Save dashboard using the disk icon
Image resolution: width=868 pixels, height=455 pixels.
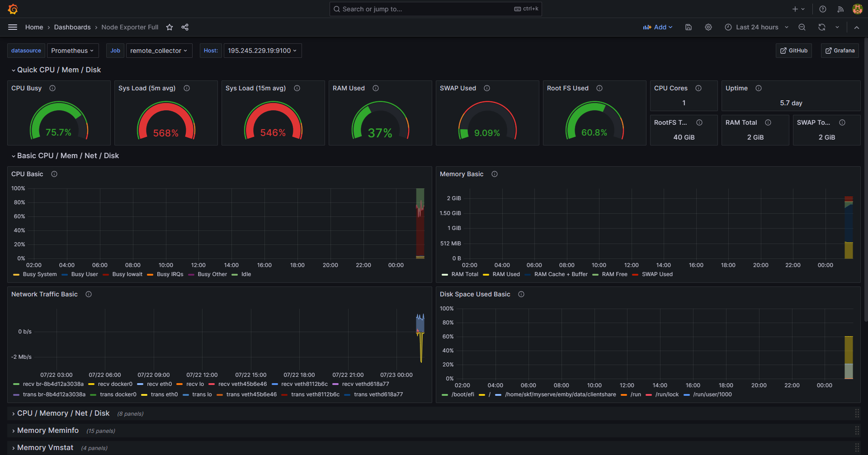point(689,27)
